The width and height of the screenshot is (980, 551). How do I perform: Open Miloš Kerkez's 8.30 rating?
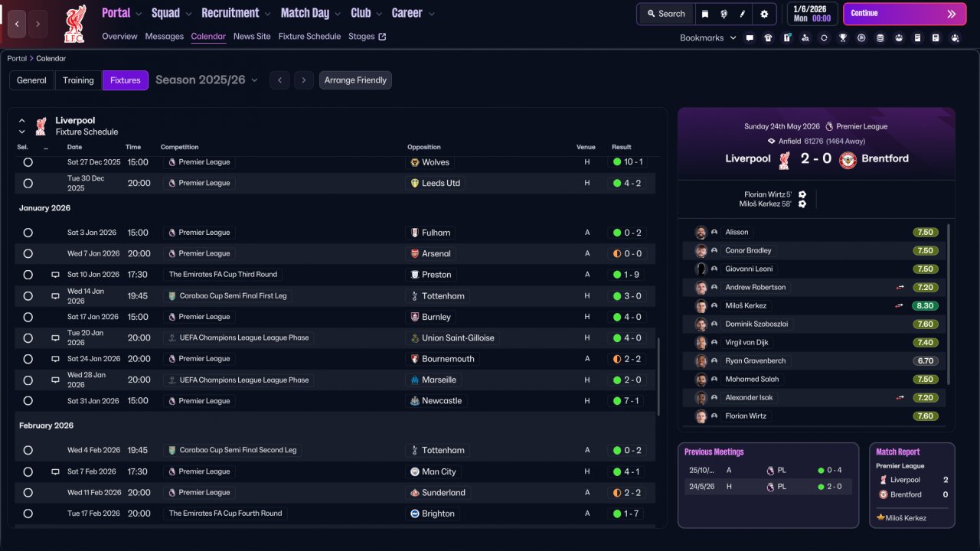pyautogui.click(x=925, y=306)
